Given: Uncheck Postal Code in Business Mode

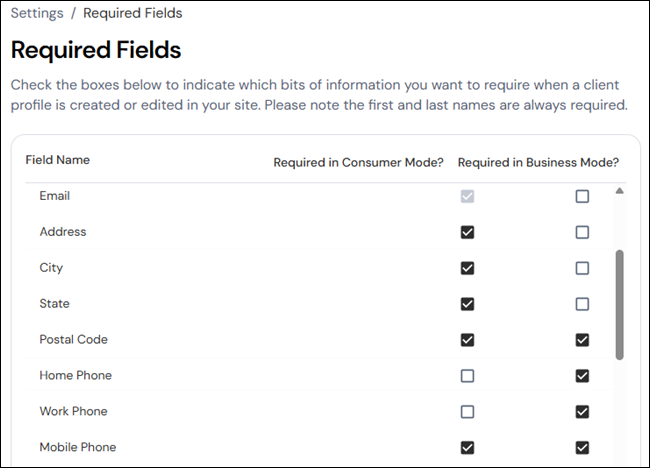Looking at the screenshot, I should click(x=582, y=340).
